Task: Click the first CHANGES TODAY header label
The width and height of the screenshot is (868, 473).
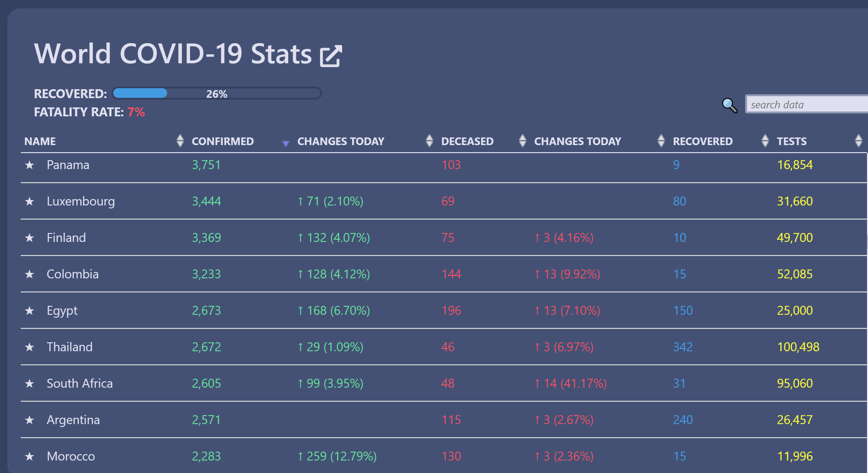Action: pos(341,141)
